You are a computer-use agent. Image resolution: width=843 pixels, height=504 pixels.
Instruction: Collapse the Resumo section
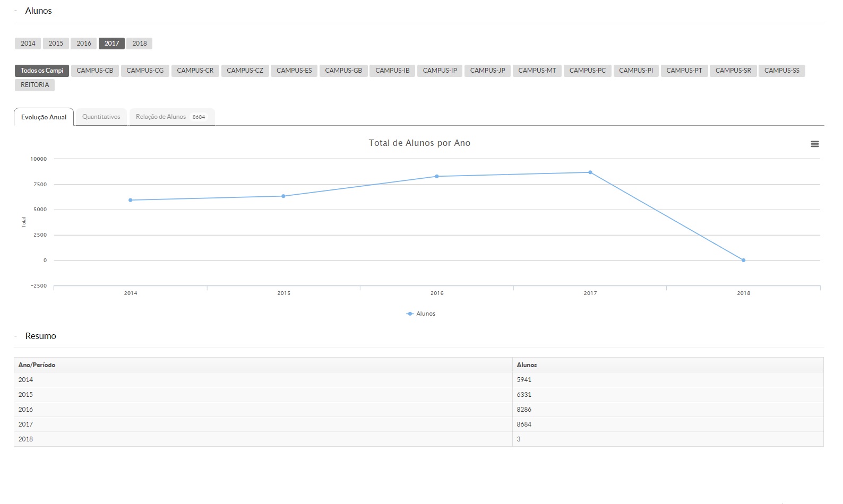[x=16, y=336]
